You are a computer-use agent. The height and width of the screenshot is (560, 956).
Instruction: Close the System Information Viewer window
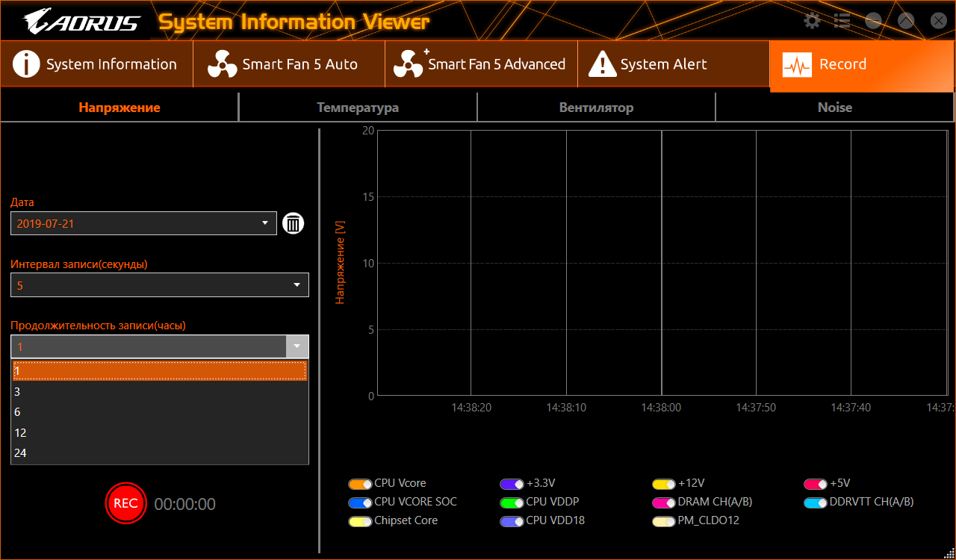tap(938, 21)
